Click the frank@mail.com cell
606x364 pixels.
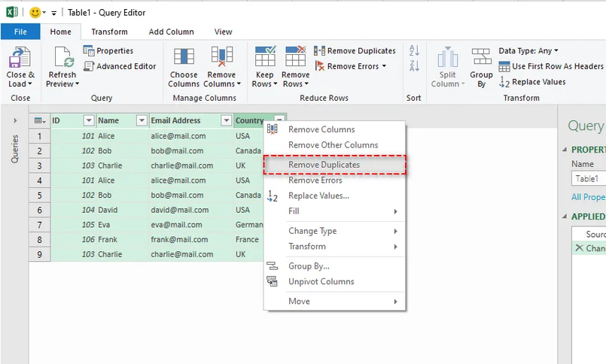(x=191, y=239)
